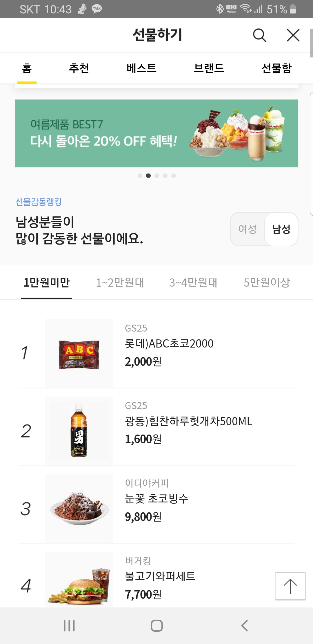Switch gender toggle to 여성

click(248, 229)
